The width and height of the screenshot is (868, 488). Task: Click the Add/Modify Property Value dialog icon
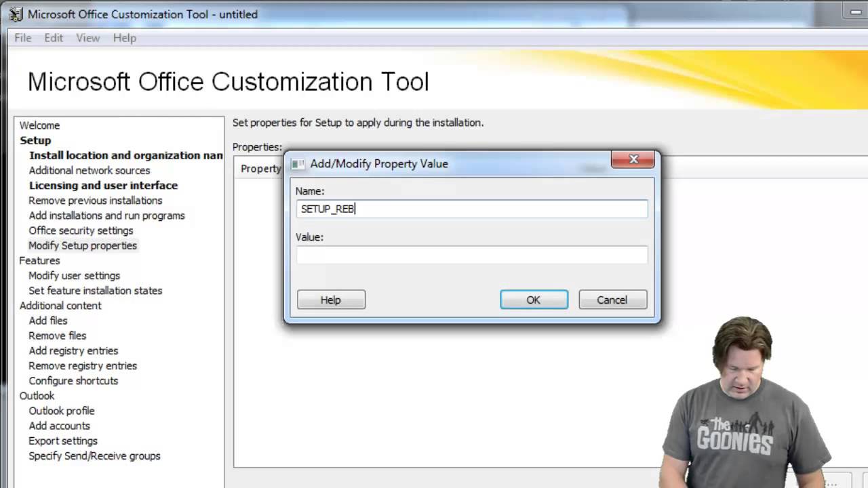pos(298,163)
